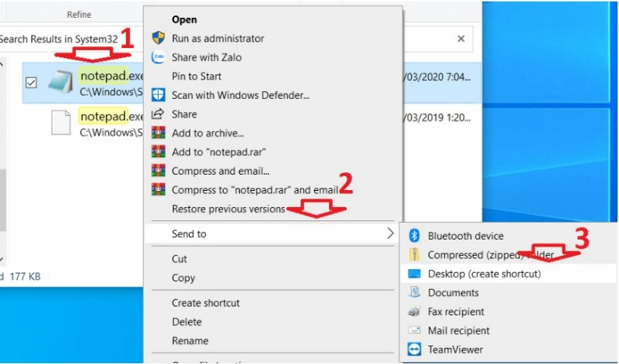This screenshot has width=619, height=364.
Task: Click the /03/2019 1:20 date value
Action: tap(436, 117)
